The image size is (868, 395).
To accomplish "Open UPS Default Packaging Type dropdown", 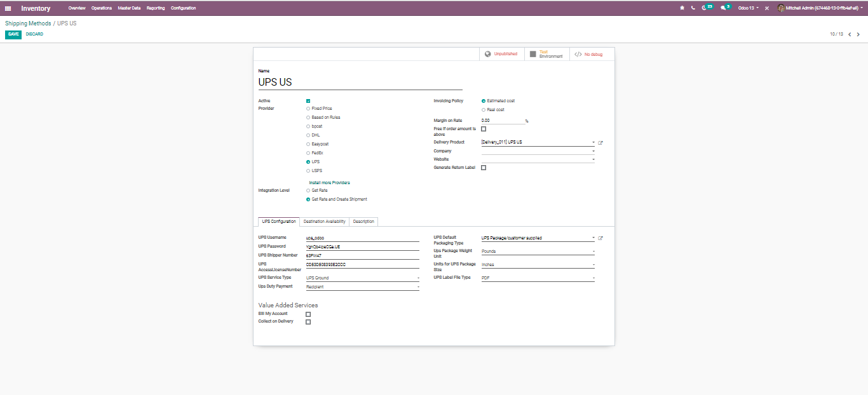I will [x=538, y=238].
